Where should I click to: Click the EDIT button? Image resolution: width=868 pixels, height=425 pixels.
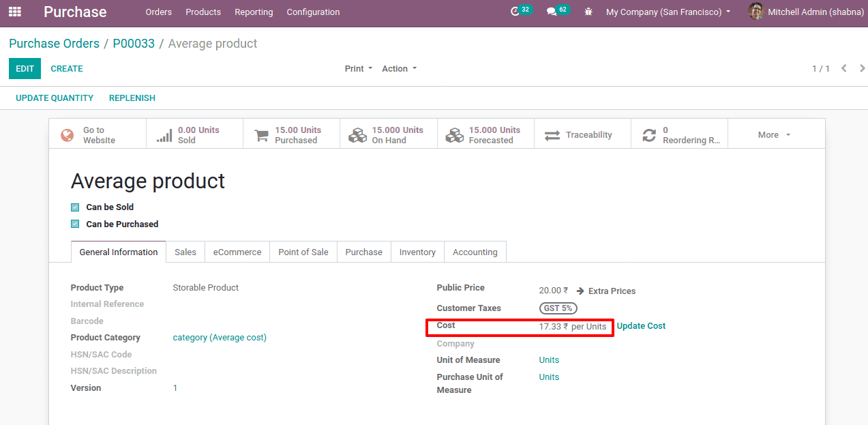point(25,68)
